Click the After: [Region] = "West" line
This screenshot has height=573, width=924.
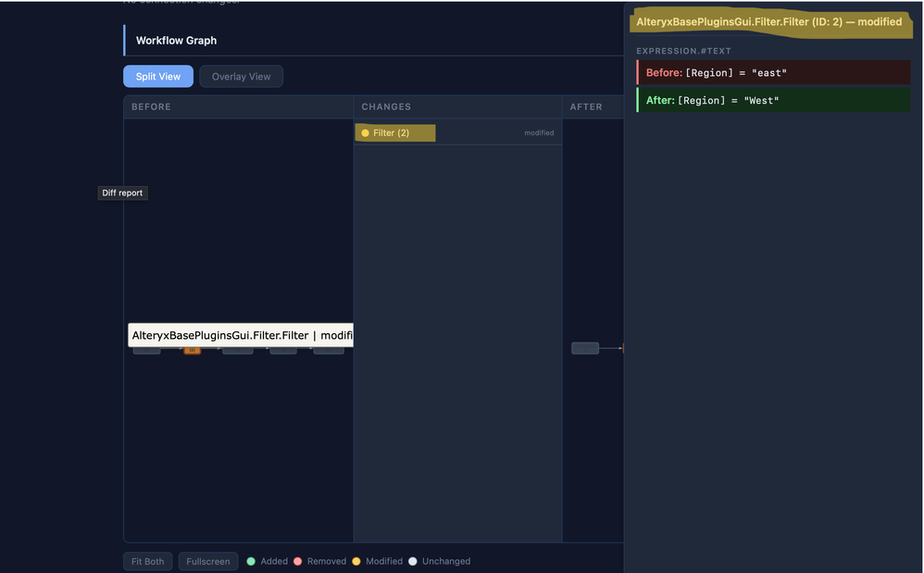coord(773,100)
